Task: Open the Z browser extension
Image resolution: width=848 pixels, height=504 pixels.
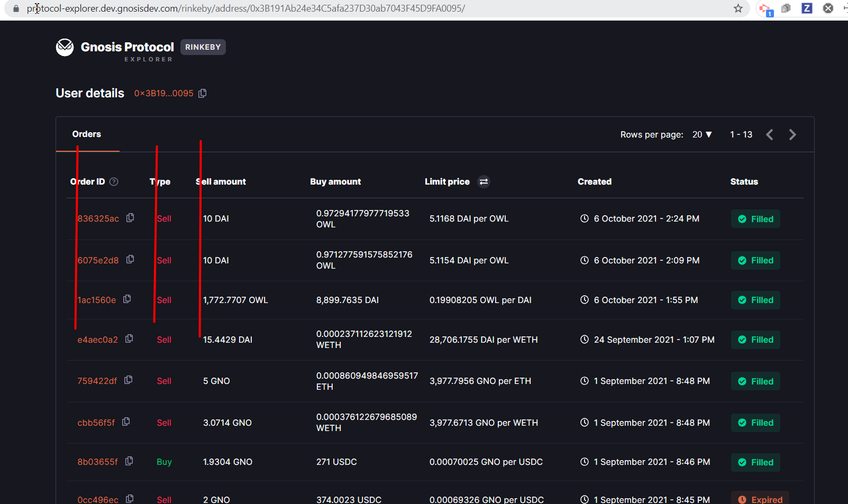Action: click(x=807, y=8)
